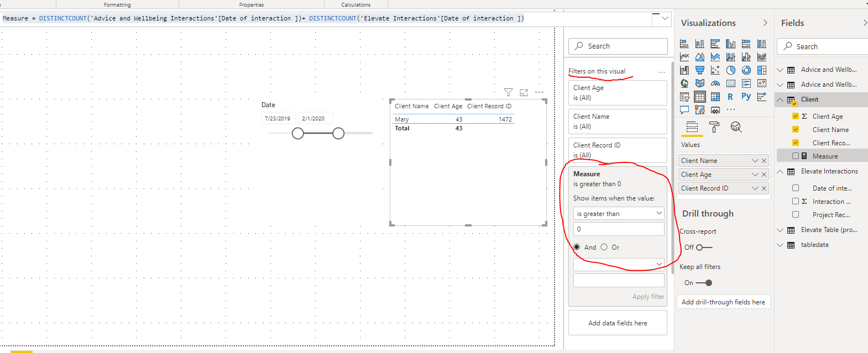Uncheck the Client Reco... field checkbox
The image size is (868, 353).
click(x=796, y=143)
